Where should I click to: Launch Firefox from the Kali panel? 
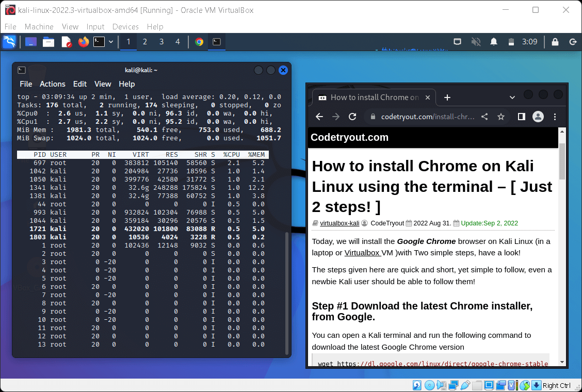click(84, 42)
